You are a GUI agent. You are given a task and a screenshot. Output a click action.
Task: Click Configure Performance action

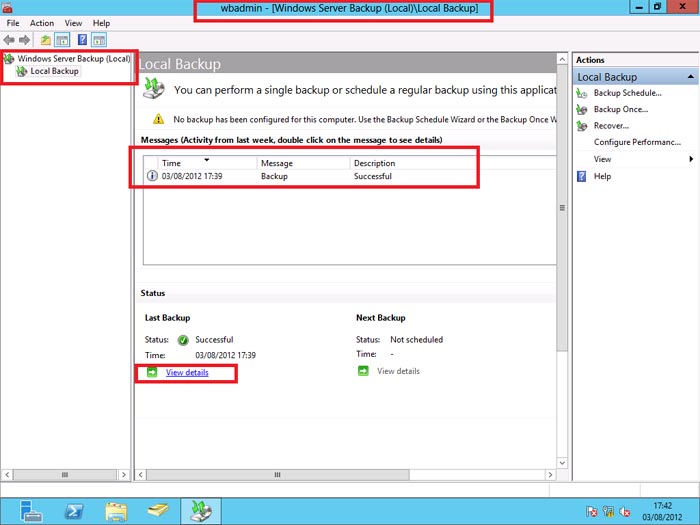pos(637,142)
